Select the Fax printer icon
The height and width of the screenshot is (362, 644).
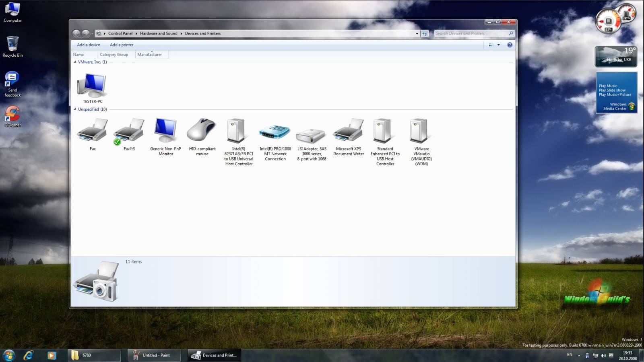pyautogui.click(x=93, y=134)
